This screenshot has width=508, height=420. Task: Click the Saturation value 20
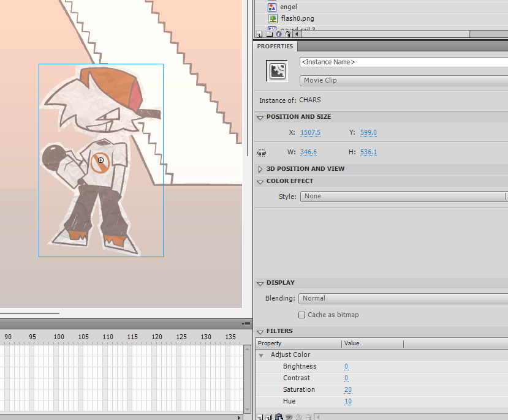[x=348, y=389]
